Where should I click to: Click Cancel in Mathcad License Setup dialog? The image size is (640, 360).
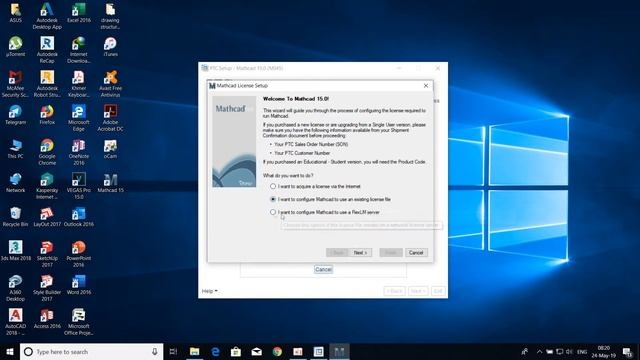(x=416, y=253)
